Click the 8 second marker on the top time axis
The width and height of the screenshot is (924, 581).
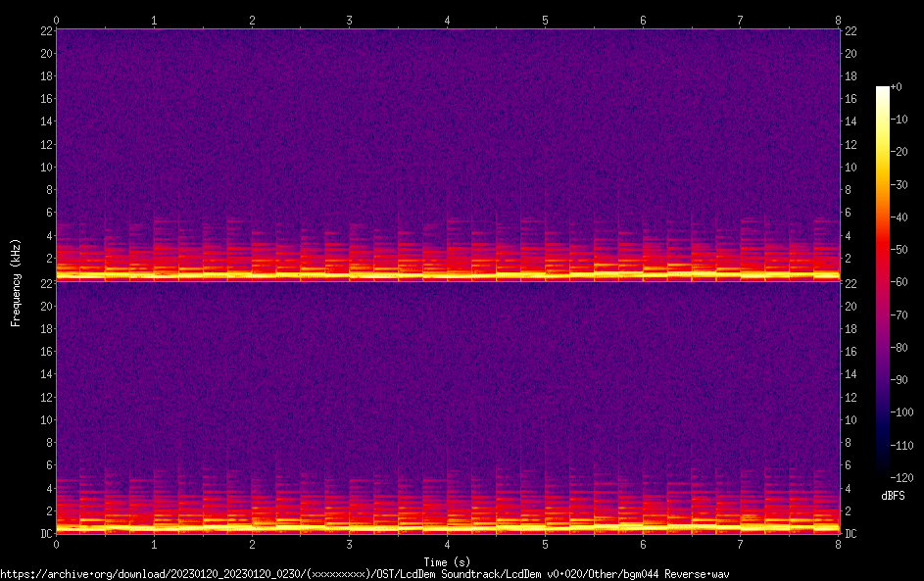click(839, 20)
